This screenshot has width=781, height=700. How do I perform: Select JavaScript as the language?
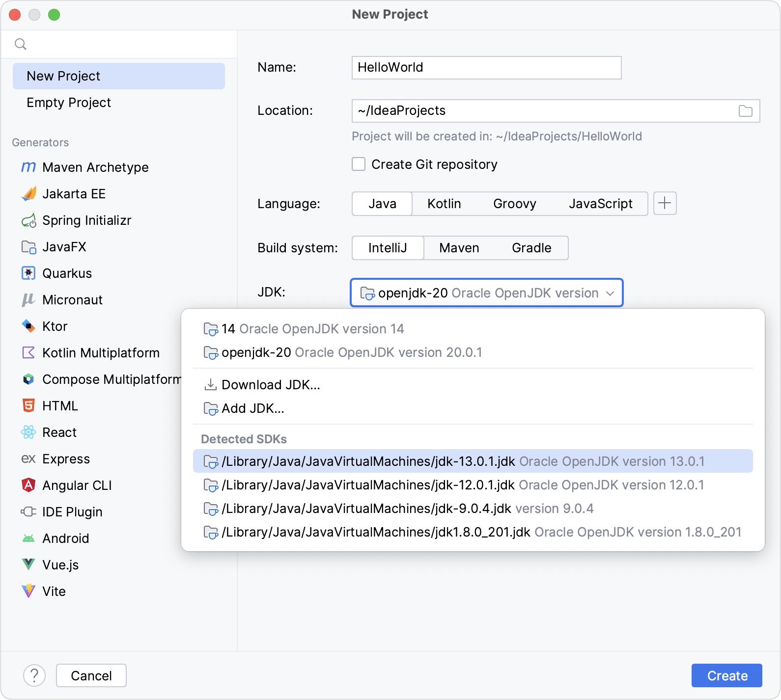pos(601,204)
